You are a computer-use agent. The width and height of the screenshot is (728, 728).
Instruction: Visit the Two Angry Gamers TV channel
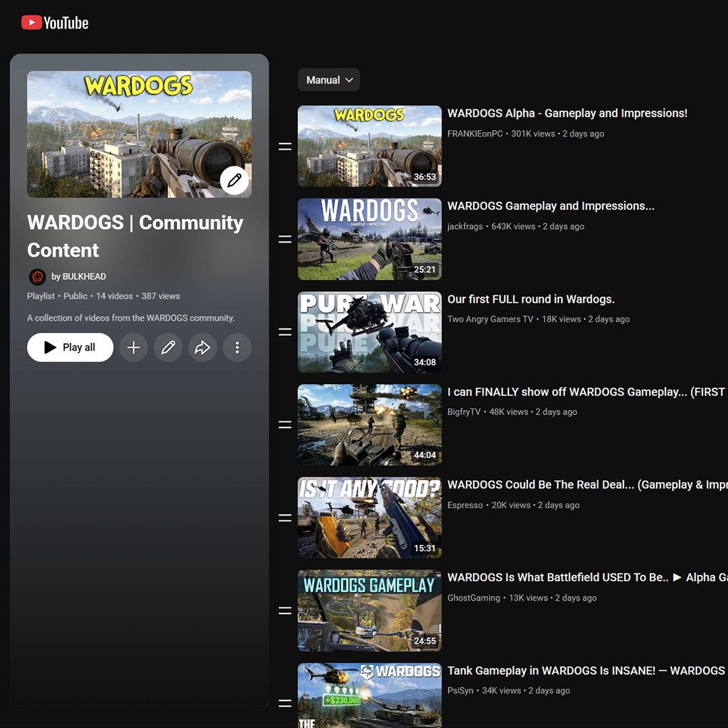coord(490,320)
